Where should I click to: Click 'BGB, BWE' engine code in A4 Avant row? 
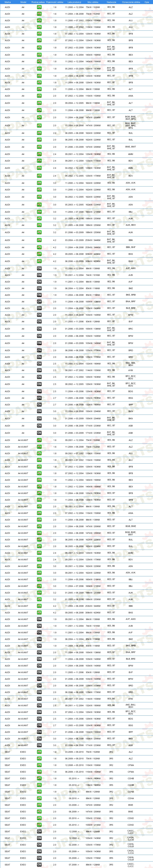click(131, 526)
